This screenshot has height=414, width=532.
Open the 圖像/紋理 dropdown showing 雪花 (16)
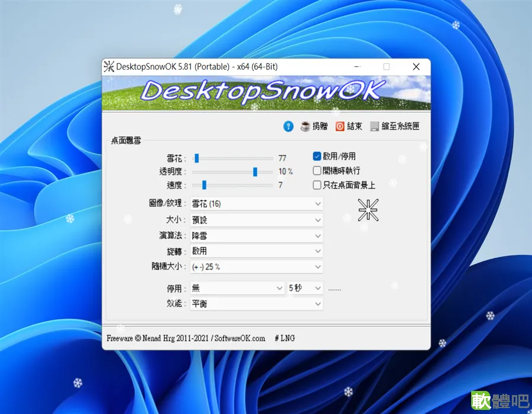[257, 203]
